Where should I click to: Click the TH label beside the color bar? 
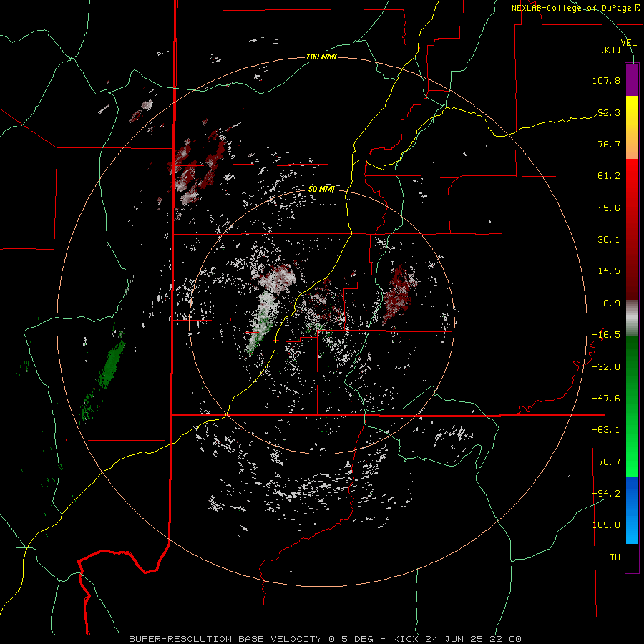click(x=615, y=557)
